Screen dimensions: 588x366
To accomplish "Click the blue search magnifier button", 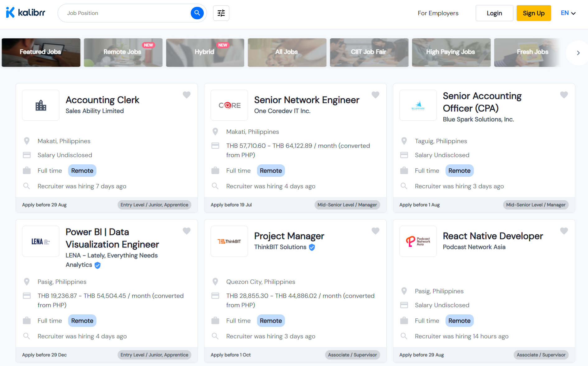I will (x=197, y=13).
